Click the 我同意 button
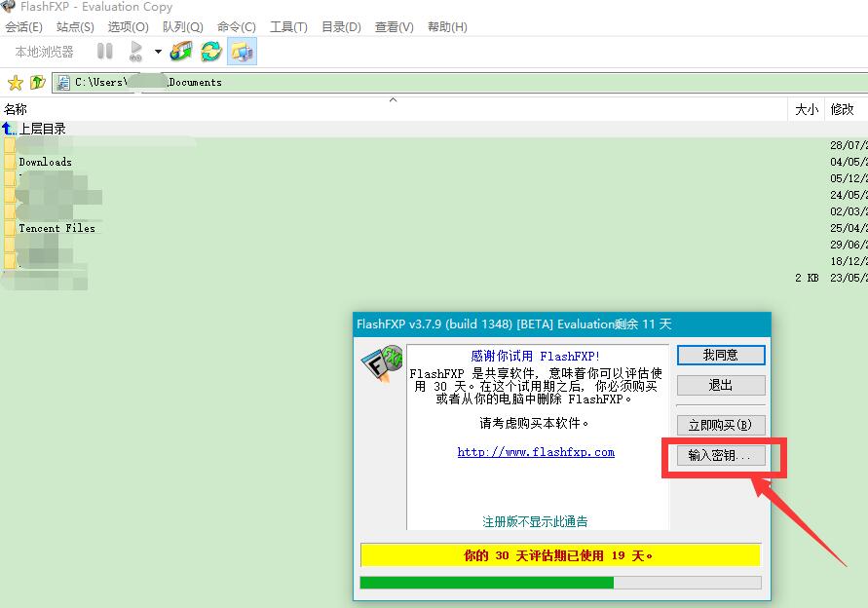 tap(721, 355)
